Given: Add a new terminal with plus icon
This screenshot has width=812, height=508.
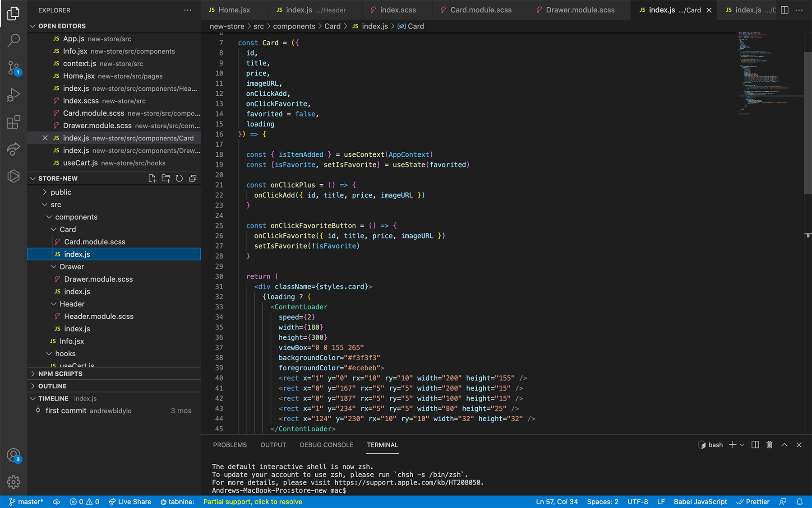Looking at the screenshot, I should click(x=733, y=445).
